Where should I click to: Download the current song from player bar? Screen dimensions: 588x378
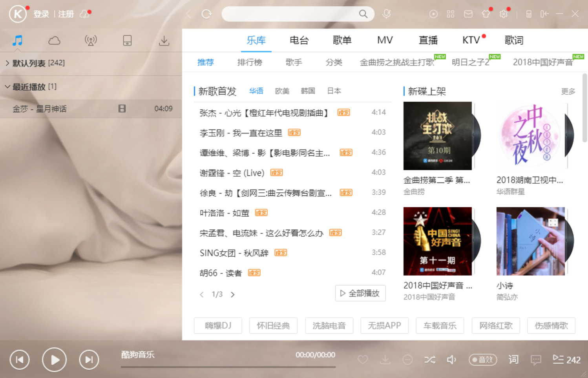(385, 360)
